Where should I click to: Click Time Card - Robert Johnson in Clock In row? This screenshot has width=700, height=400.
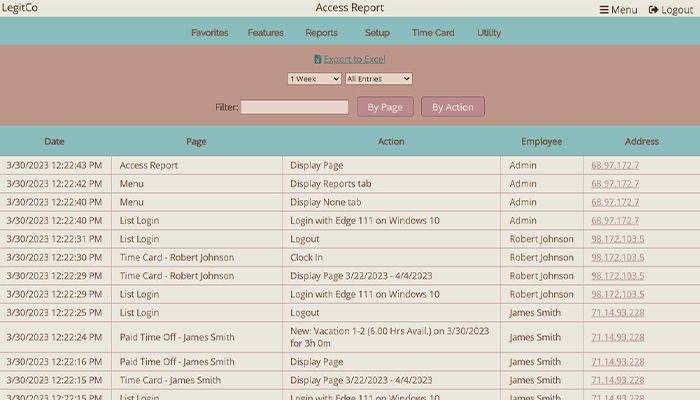pyautogui.click(x=177, y=257)
